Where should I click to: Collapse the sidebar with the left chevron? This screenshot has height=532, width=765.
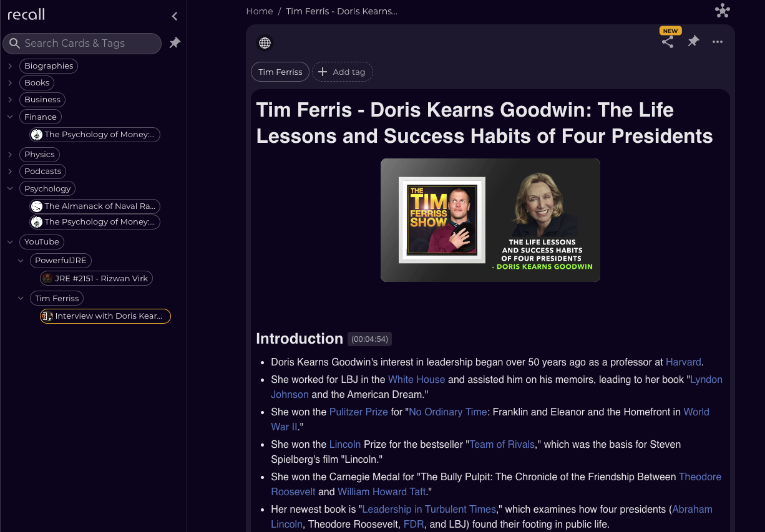click(175, 16)
